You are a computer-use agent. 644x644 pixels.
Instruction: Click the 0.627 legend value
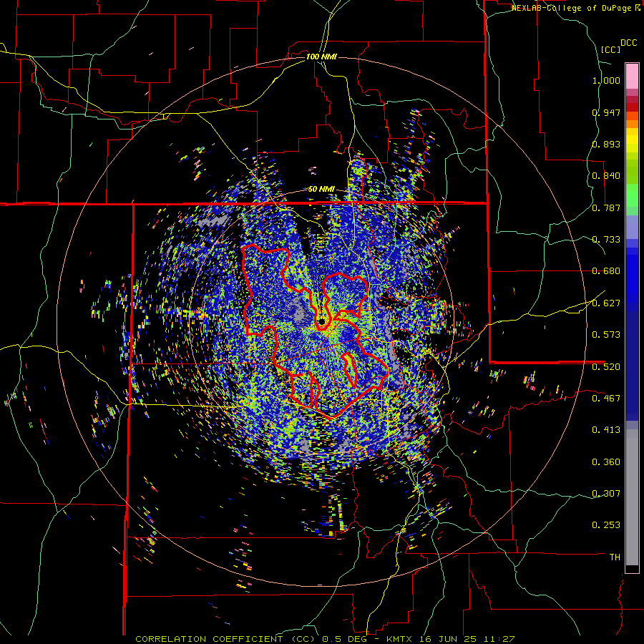pyautogui.click(x=606, y=303)
